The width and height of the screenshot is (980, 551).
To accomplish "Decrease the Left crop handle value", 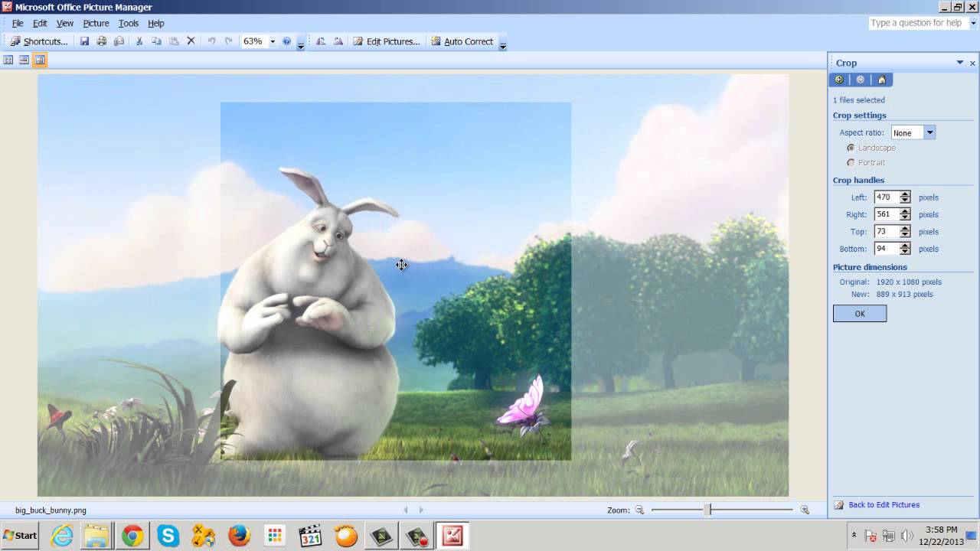I will pyautogui.click(x=905, y=201).
